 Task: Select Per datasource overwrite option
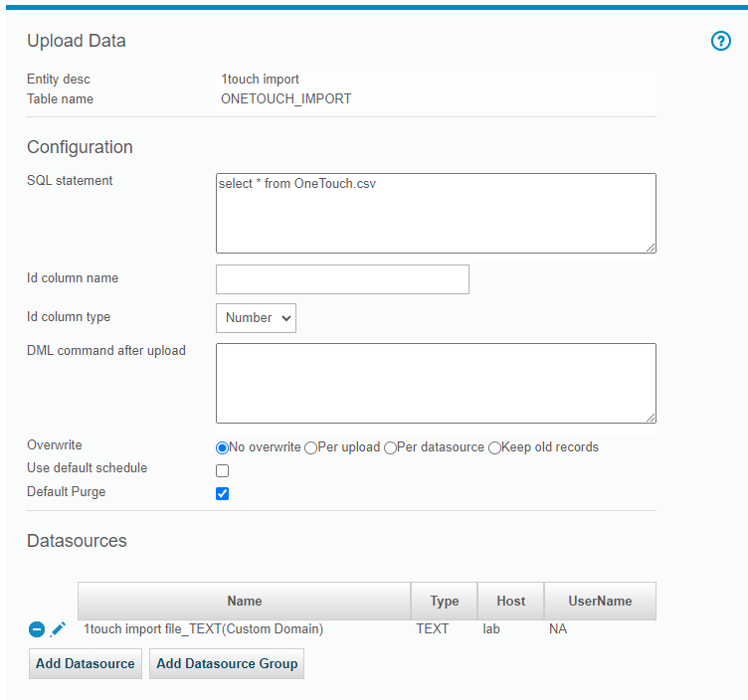pos(391,448)
